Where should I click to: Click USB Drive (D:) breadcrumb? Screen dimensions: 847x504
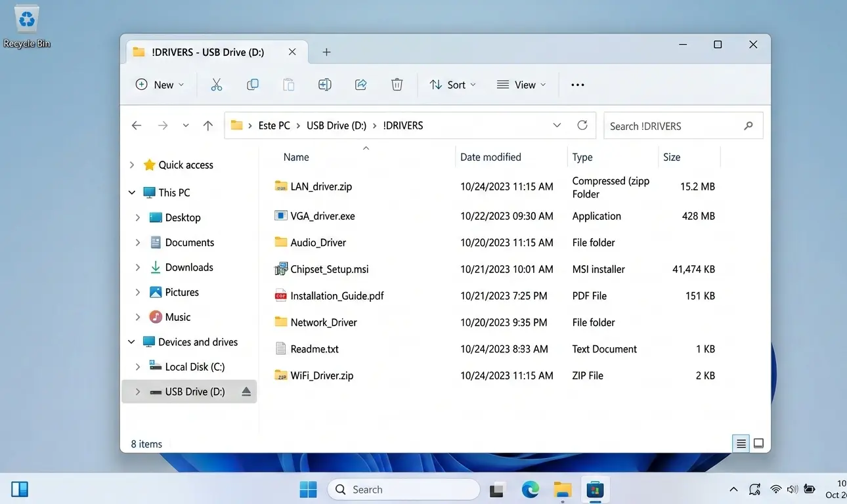pos(336,125)
